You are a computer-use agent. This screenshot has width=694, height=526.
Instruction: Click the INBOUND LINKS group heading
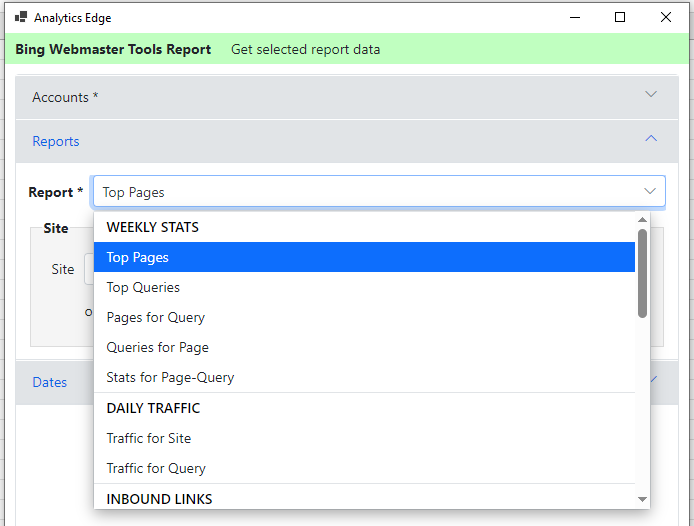[159, 499]
